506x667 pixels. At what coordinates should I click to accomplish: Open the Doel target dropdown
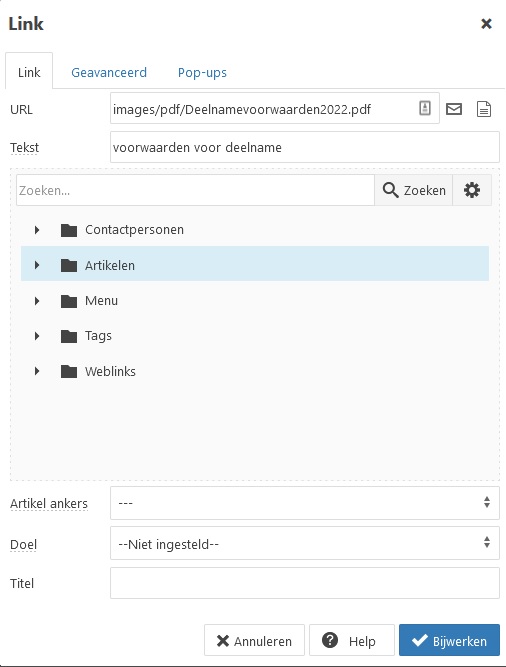305,543
